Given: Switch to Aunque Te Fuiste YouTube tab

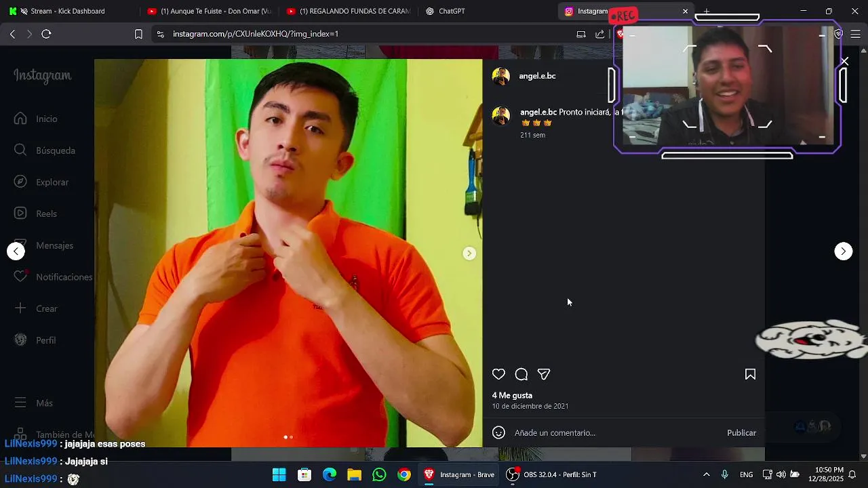Looking at the screenshot, I should pyautogui.click(x=209, y=11).
